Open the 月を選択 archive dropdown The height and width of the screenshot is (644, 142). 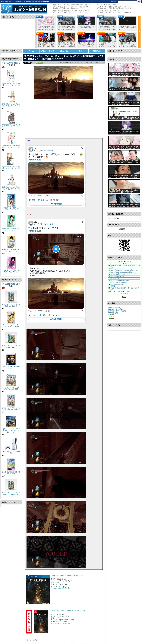(x=124, y=229)
